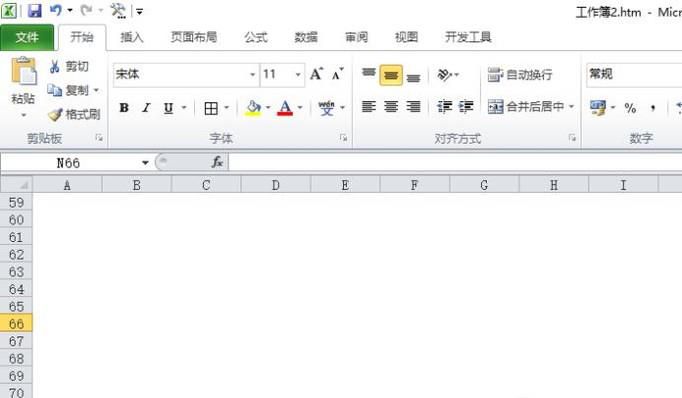Expand 合并后居中 dropdown arrow
The height and width of the screenshot is (398, 682).
pos(571,107)
